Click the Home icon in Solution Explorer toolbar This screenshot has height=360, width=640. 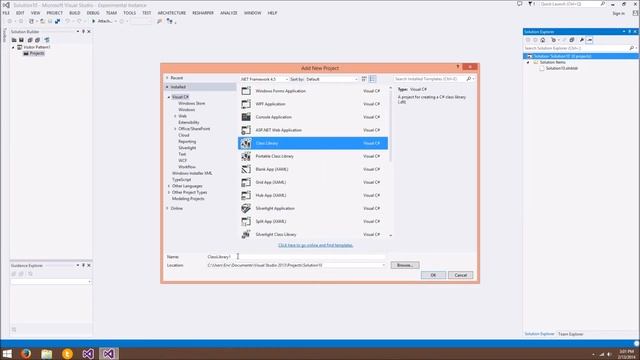pyautogui.click(x=542, y=40)
